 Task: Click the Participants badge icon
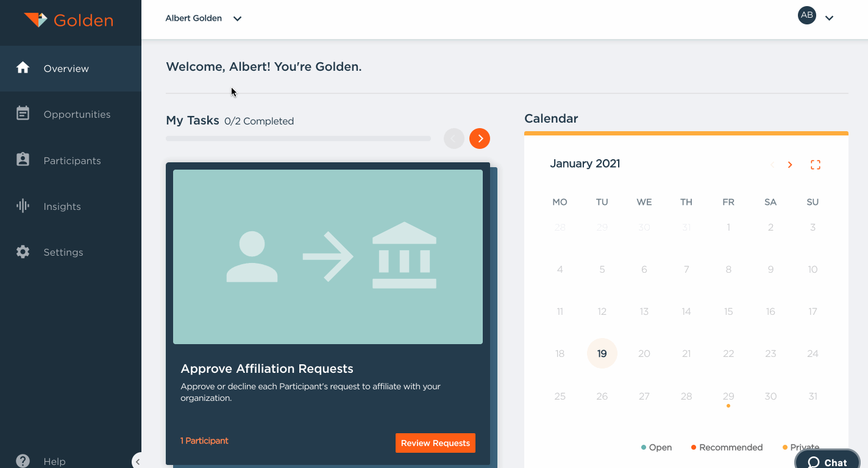[23, 160]
